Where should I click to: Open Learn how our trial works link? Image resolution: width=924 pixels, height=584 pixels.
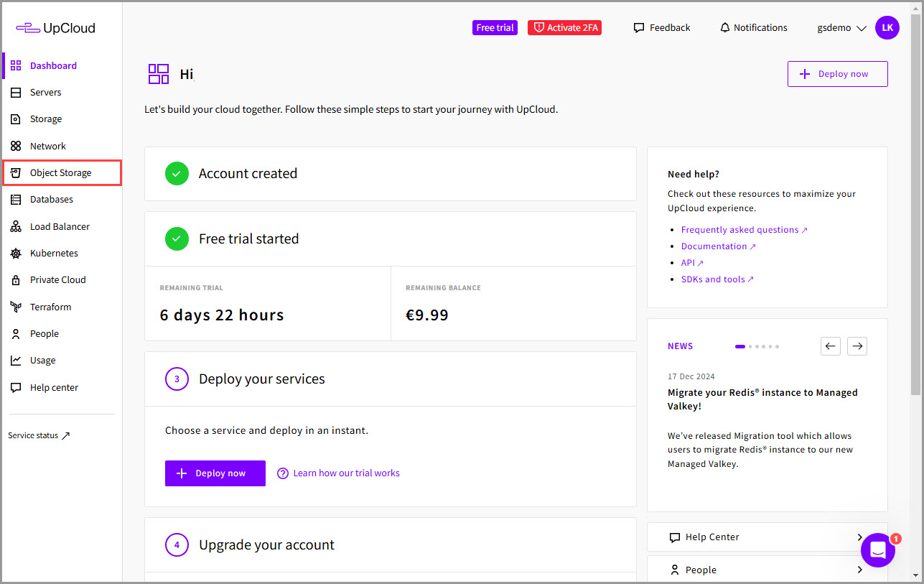point(346,473)
